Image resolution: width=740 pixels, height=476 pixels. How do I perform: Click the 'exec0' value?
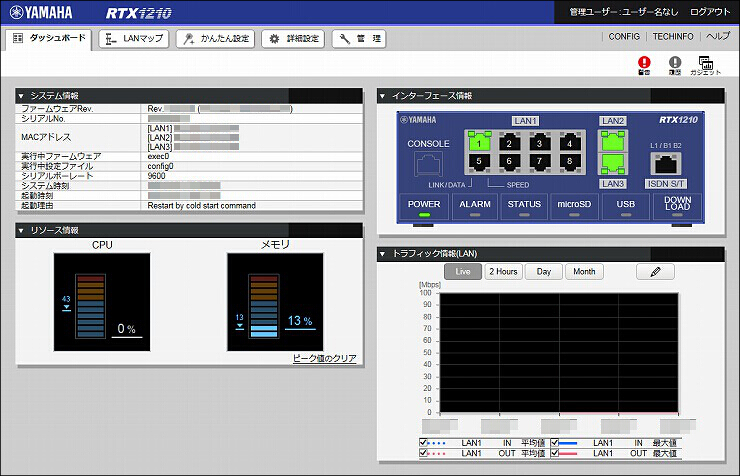(158, 156)
